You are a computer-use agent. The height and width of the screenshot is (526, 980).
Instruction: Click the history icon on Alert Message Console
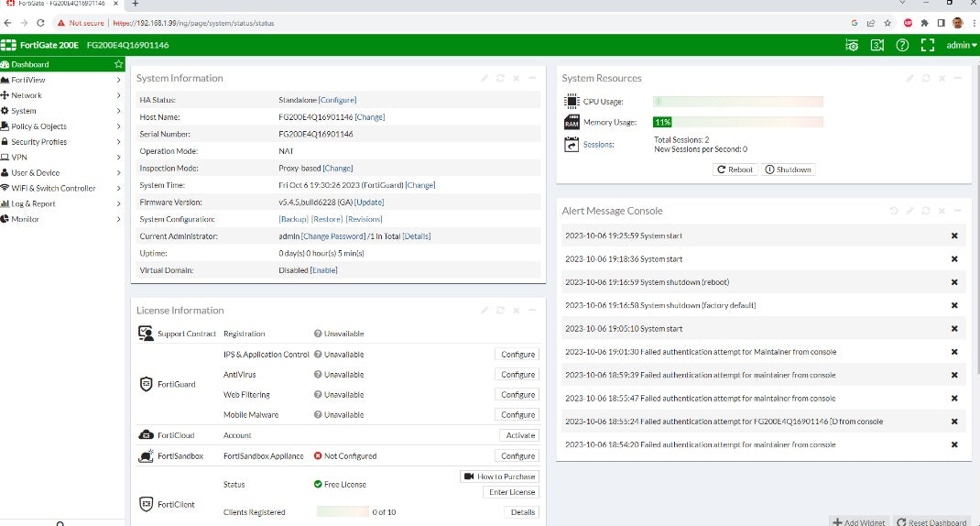click(x=894, y=211)
